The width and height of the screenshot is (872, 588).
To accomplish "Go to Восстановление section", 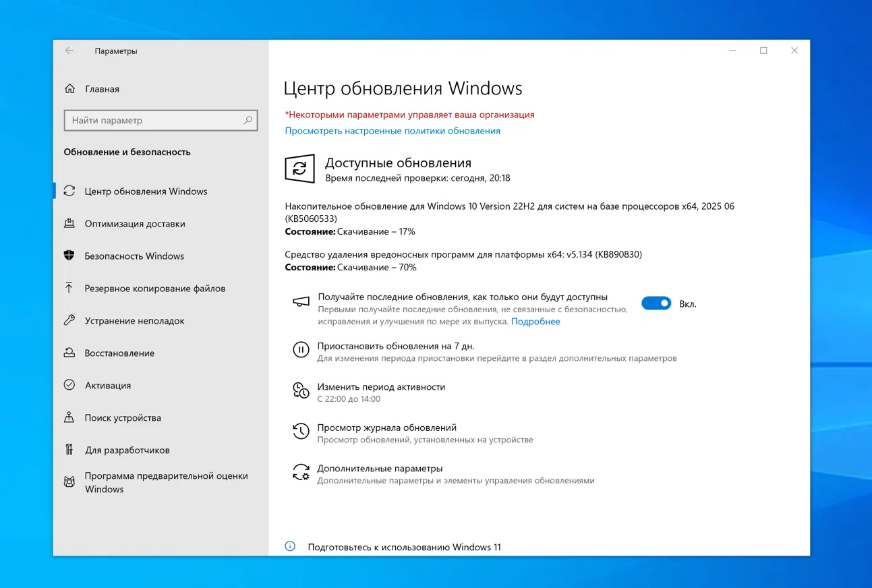I will coord(119,353).
